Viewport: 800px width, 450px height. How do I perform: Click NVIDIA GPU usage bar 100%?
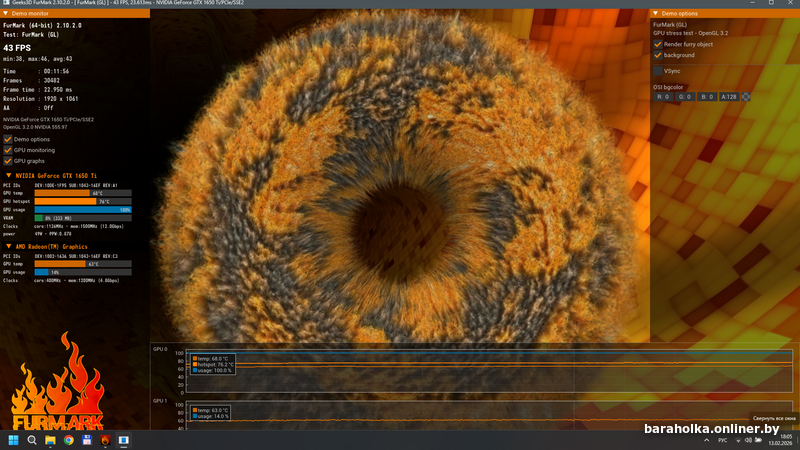pyautogui.click(x=83, y=210)
